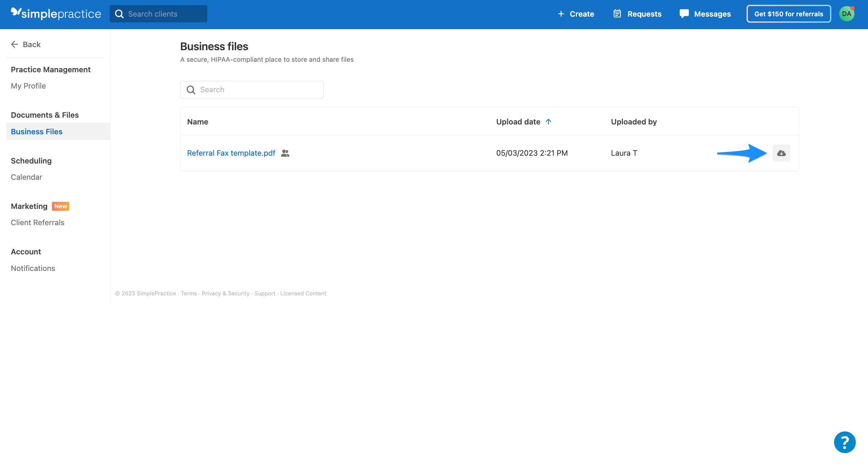Open My Profile in the sidebar
Image resolution: width=868 pixels, height=466 pixels.
[28, 86]
